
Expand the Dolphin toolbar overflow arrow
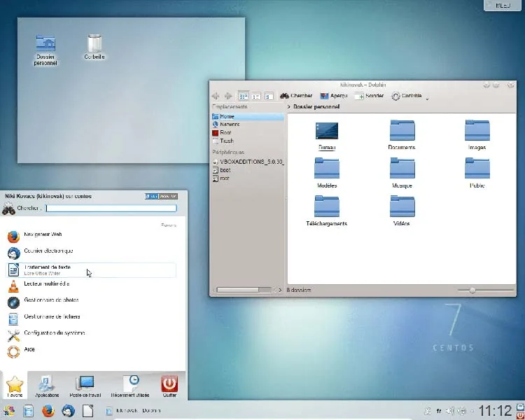click(427, 99)
